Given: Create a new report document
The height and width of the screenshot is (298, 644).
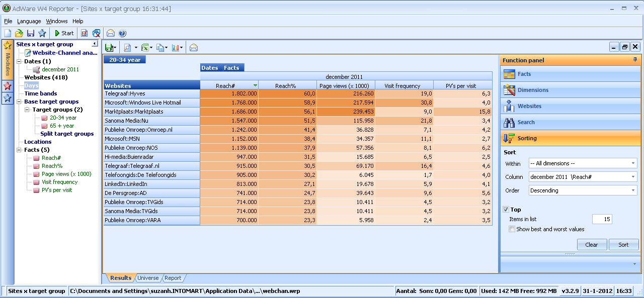Looking at the screenshot, I should [x=8, y=33].
